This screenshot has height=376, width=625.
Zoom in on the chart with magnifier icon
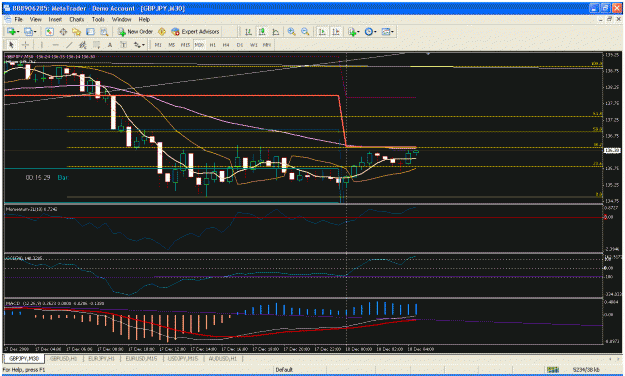pos(291,31)
